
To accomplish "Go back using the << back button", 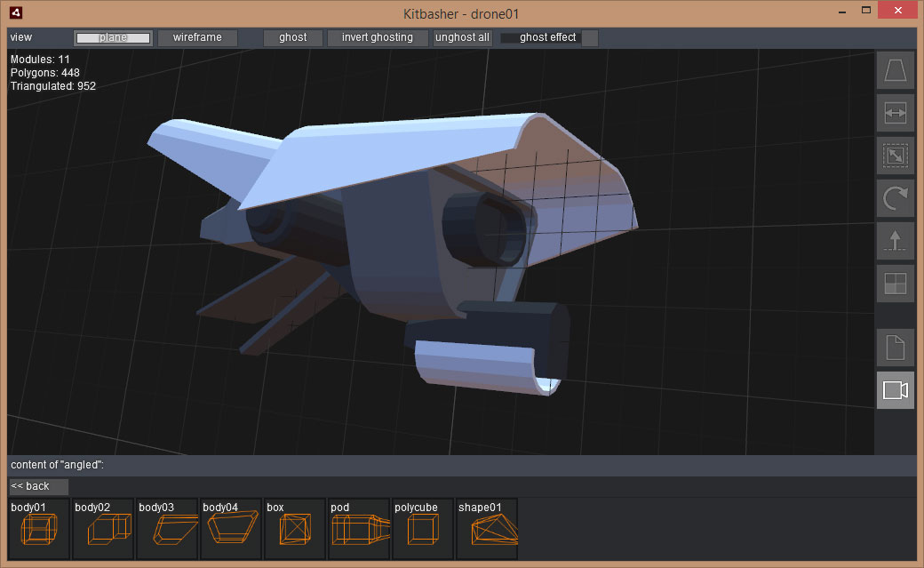I will (38, 486).
